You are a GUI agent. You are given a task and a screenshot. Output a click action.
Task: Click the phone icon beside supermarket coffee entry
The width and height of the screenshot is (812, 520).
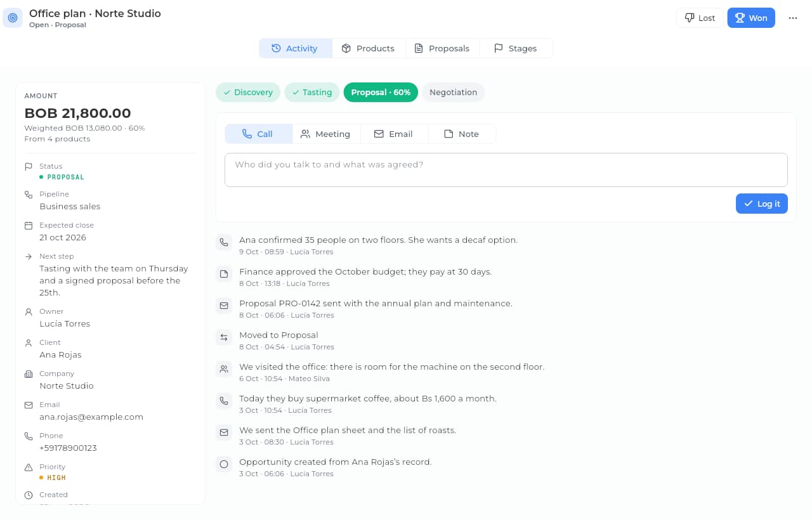[223, 401]
